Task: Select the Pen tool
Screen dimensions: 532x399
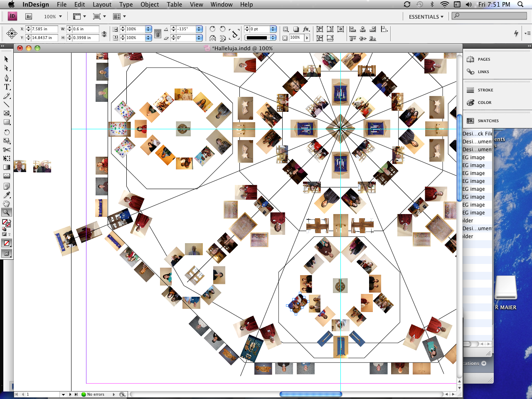Action: pyautogui.click(x=6, y=78)
